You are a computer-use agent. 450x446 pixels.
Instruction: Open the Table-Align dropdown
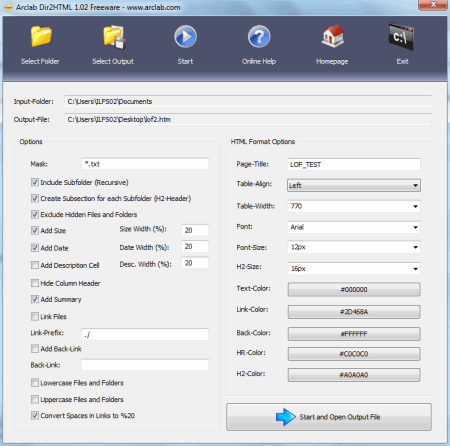pos(354,185)
